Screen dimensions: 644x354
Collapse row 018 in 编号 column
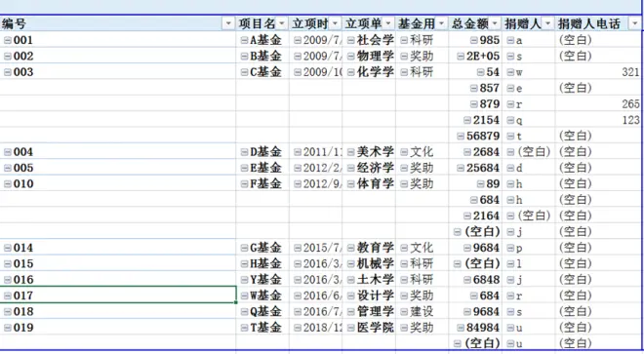[8, 312]
